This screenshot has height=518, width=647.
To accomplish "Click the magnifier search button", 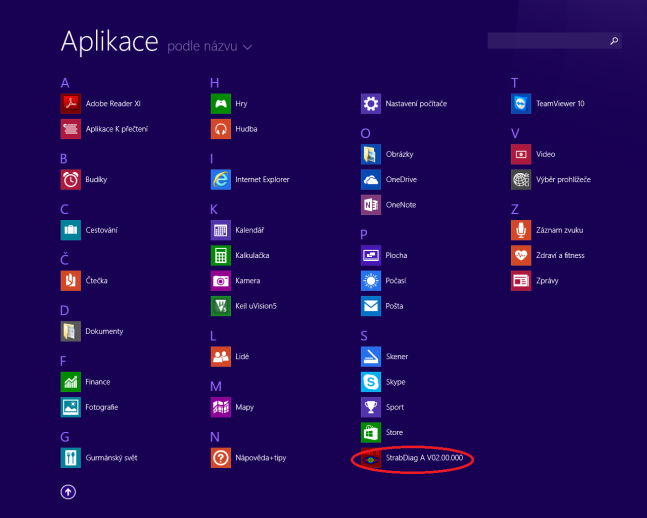I will point(614,40).
